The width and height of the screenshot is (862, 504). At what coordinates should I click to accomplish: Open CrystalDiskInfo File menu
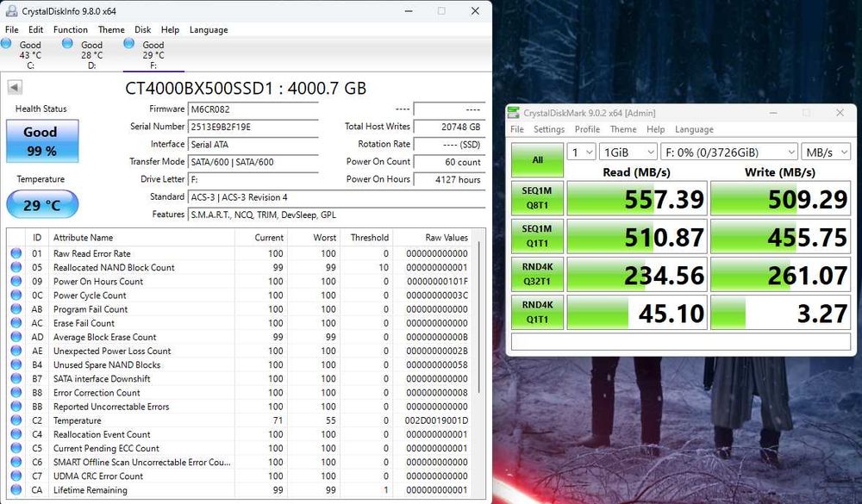tap(11, 29)
